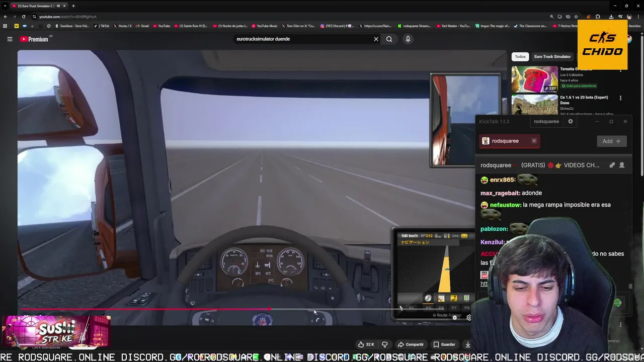This screenshot has height=362, width=644.
Task: Add a new chatroom in KickTalk
Action: coord(612,141)
